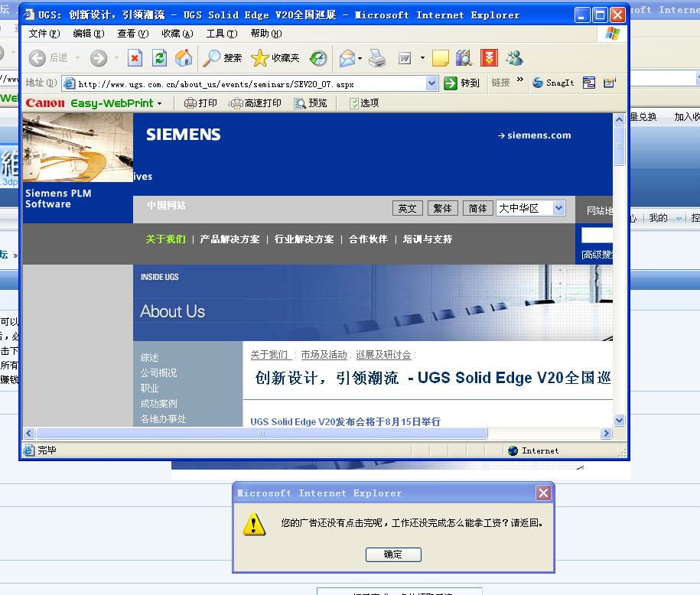Open View menu (查看)
The height and width of the screenshot is (595, 700).
point(132,34)
